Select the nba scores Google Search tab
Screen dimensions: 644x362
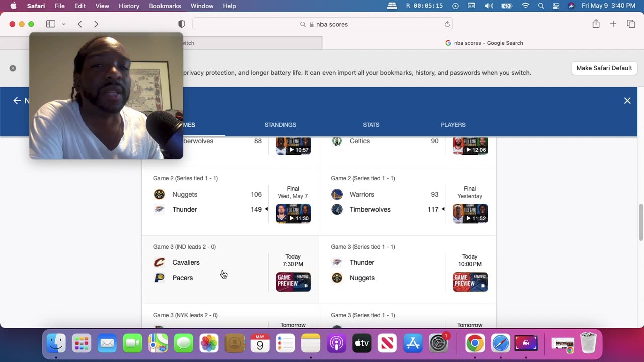(483, 43)
